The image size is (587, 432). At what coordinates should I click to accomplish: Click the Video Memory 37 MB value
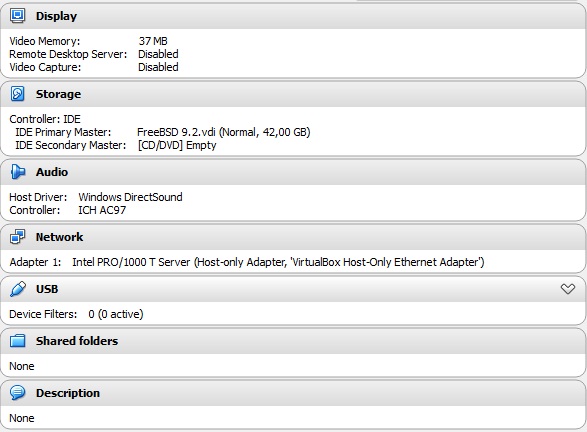tap(153, 41)
